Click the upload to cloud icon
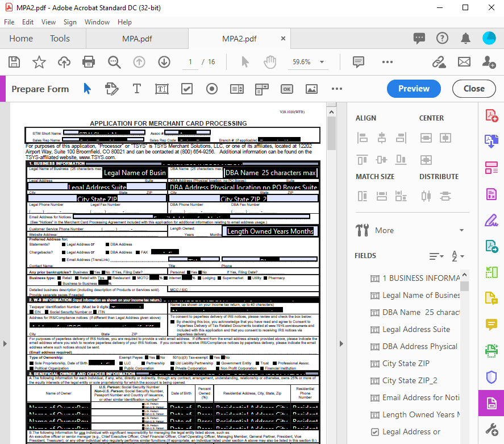The width and height of the screenshot is (504, 444). pyautogui.click(x=64, y=62)
